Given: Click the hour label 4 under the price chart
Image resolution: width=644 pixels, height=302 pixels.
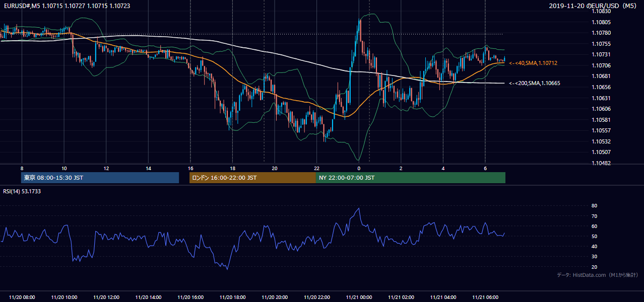Looking at the screenshot, I should pos(443,168).
